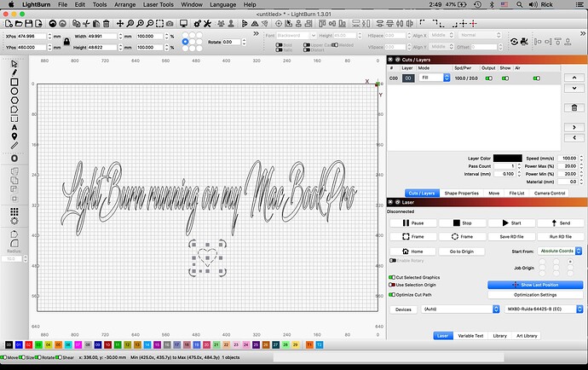Select the Measure ruler tool
This screenshot has height=370, width=588.
[14, 145]
